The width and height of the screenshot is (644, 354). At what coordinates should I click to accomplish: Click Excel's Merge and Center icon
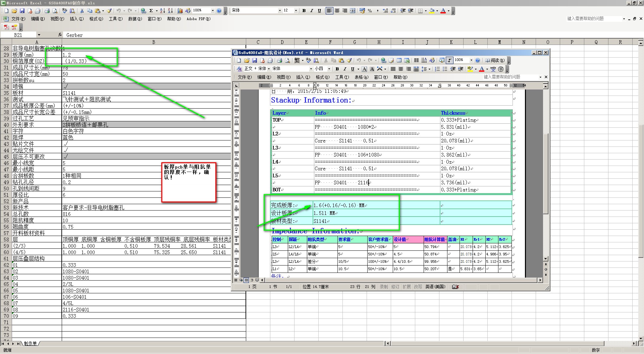(x=353, y=11)
